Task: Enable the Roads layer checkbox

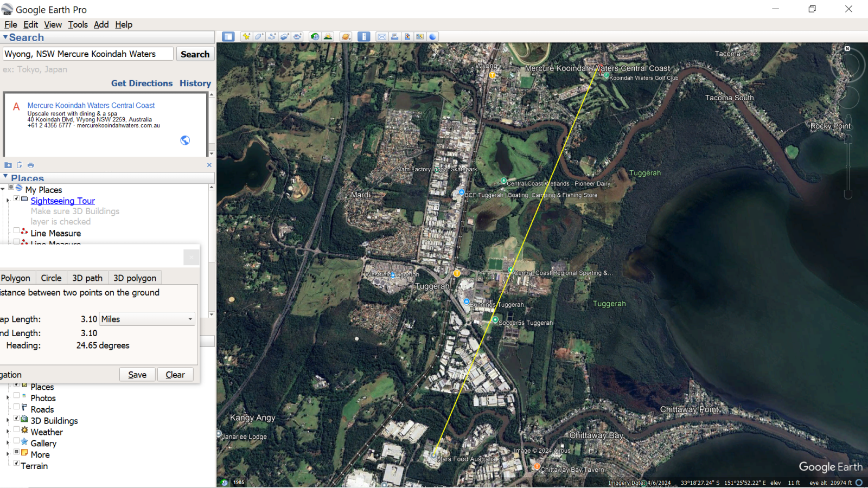Action: (17, 407)
